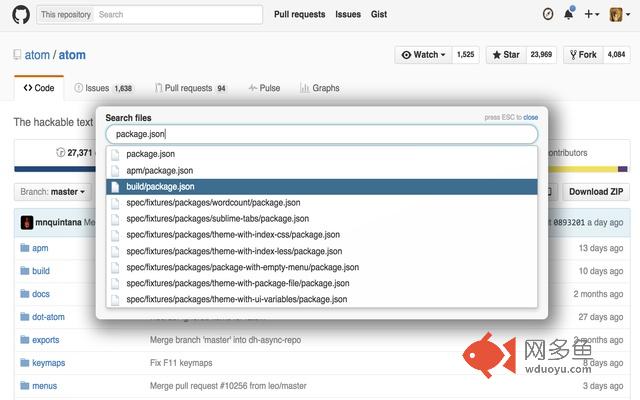Star the atom repository

point(506,55)
